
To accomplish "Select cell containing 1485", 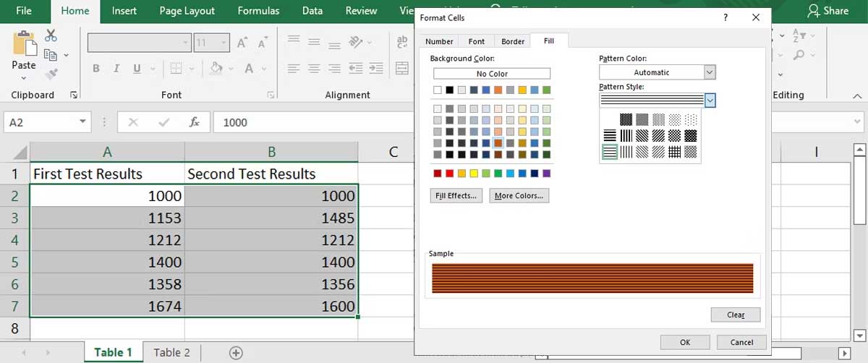I will click(271, 218).
